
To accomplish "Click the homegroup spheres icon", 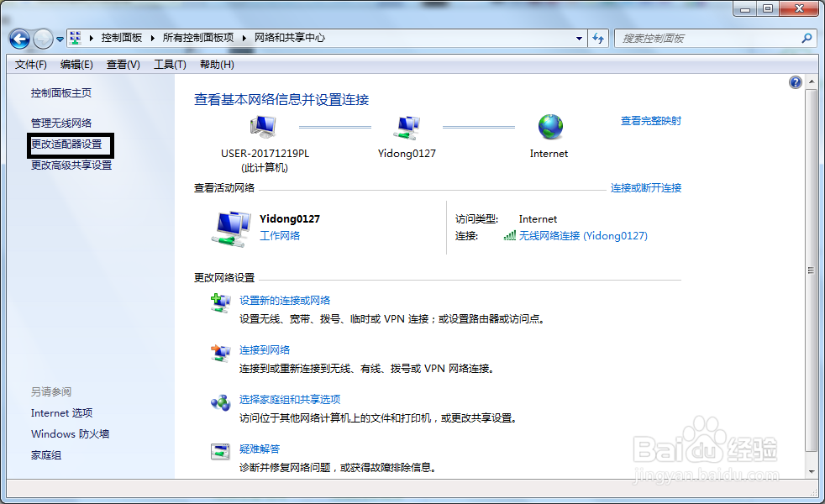I will pos(220,403).
